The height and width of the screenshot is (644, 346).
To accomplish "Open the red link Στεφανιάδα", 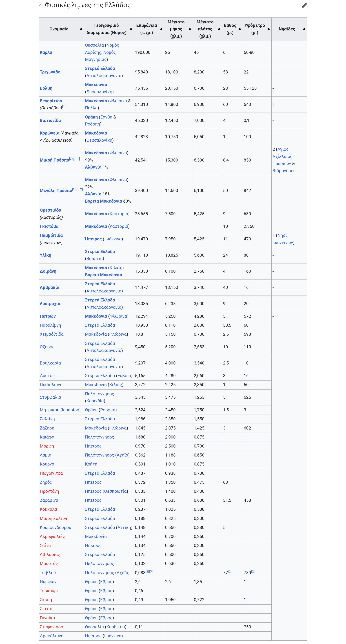I will [x=51, y=627].
